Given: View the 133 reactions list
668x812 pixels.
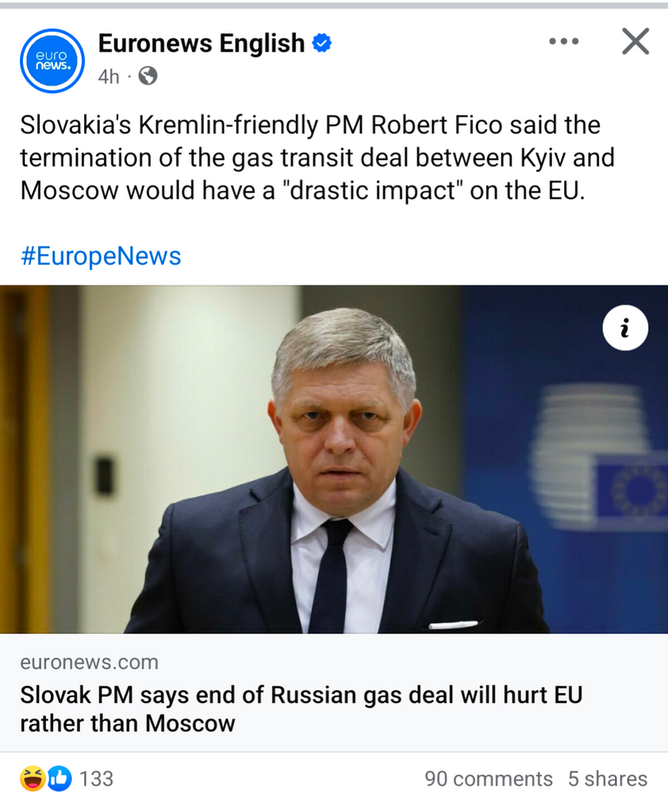Looking at the screenshot, I should (x=97, y=779).
